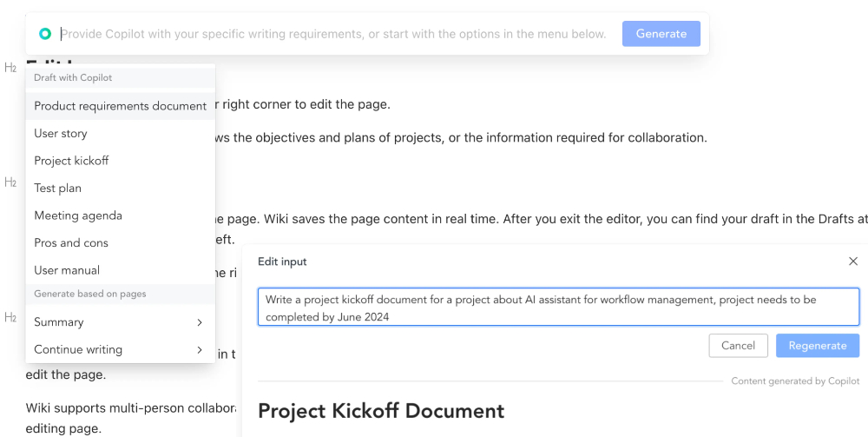This screenshot has width=868, height=437.
Task: Click the middle H2 heading marker
Action: [x=10, y=182]
